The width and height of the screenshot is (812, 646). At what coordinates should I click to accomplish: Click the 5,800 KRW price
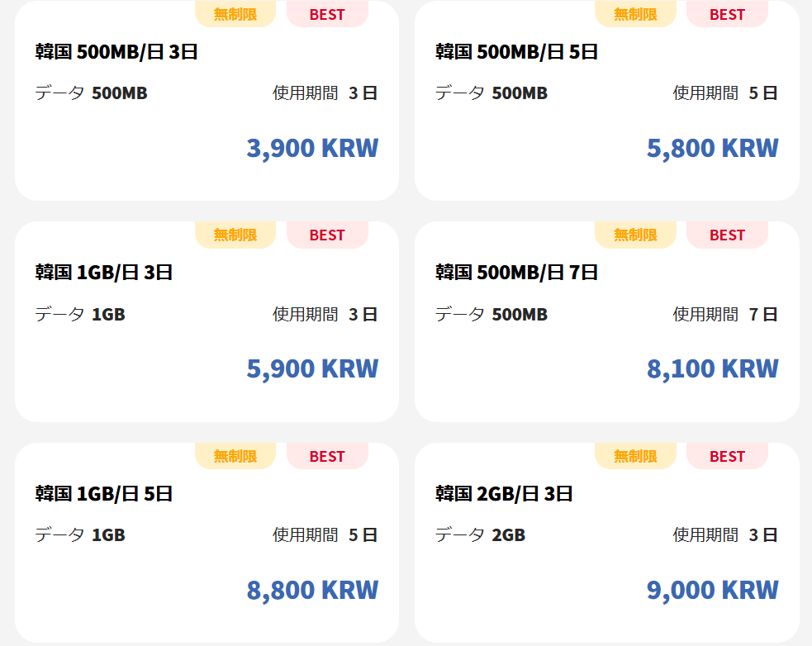712,148
